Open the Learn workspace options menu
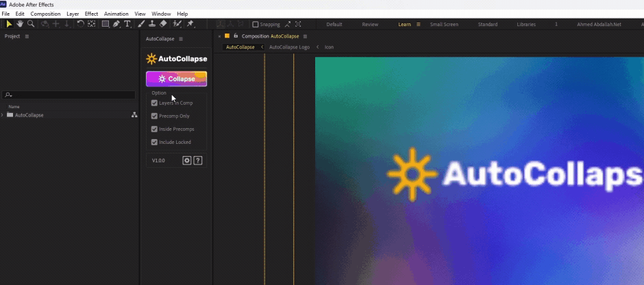Image resolution: width=644 pixels, height=285 pixels. coord(419,24)
